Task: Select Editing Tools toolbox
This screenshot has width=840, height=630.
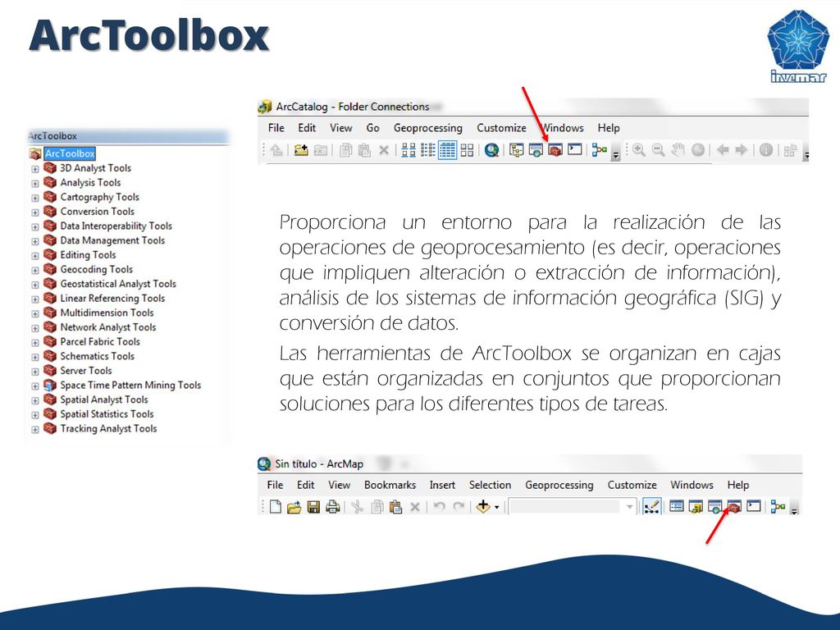Action: click(x=87, y=255)
